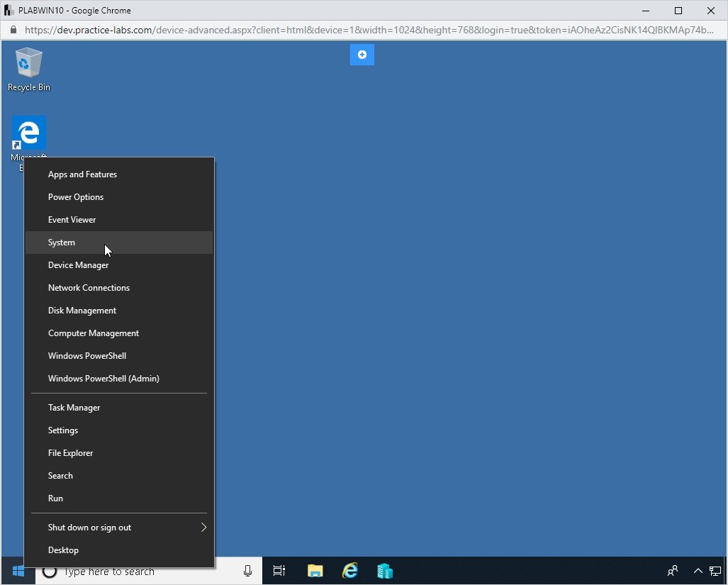This screenshot has width=728, height=585.
Task: Click the Chrome address bar URL
Action: pyautogui.click(x=369, y=30)
